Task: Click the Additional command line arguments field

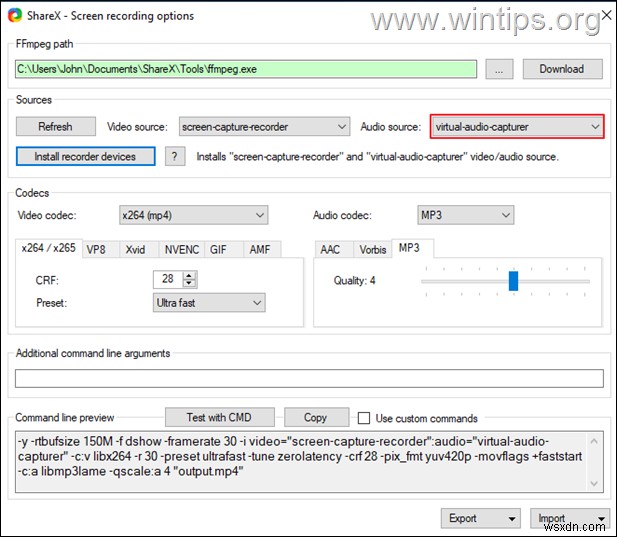Action: coord(309,378)
